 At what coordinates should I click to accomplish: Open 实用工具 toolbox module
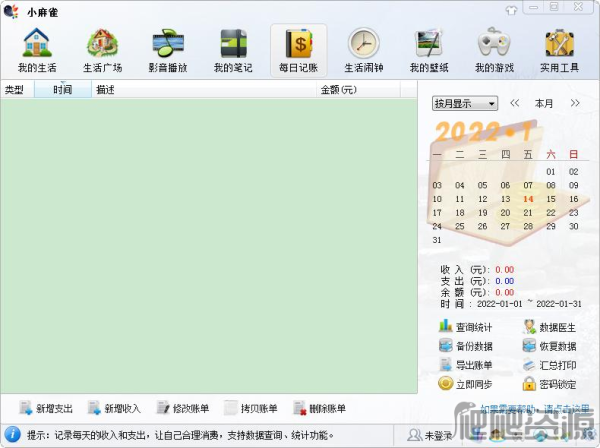point(559,50)
